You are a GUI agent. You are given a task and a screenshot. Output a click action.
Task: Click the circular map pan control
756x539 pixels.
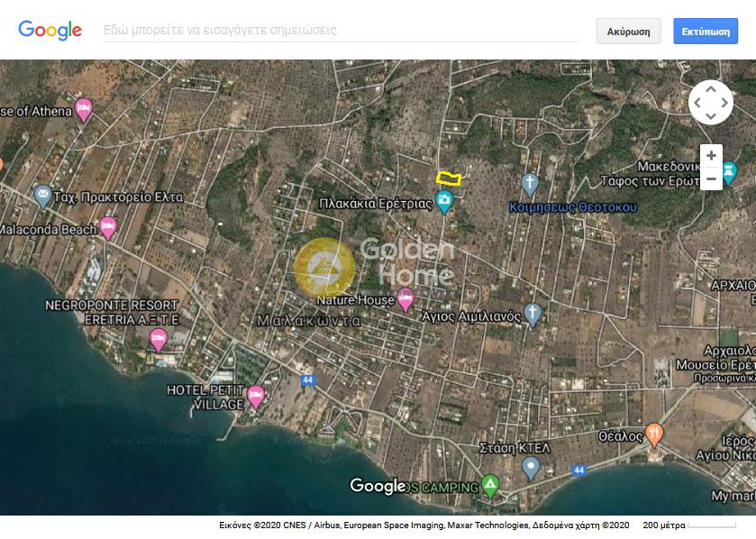click(711, 102)
